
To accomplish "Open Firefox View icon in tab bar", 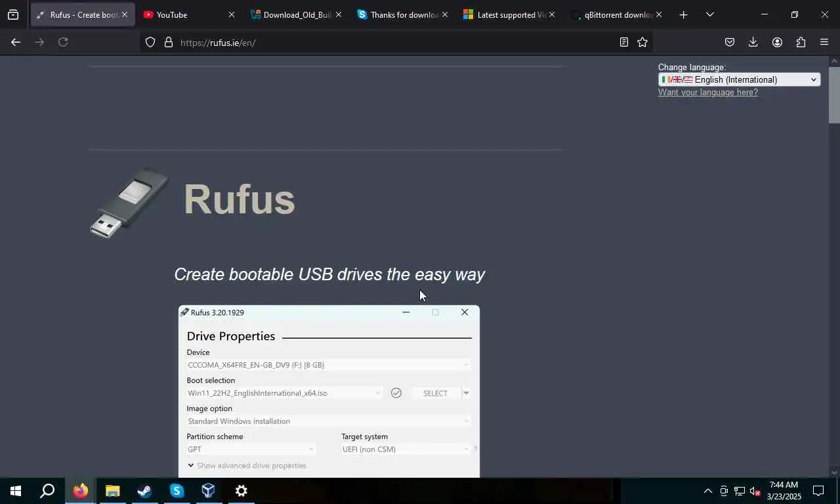I will tap(13, 14).
